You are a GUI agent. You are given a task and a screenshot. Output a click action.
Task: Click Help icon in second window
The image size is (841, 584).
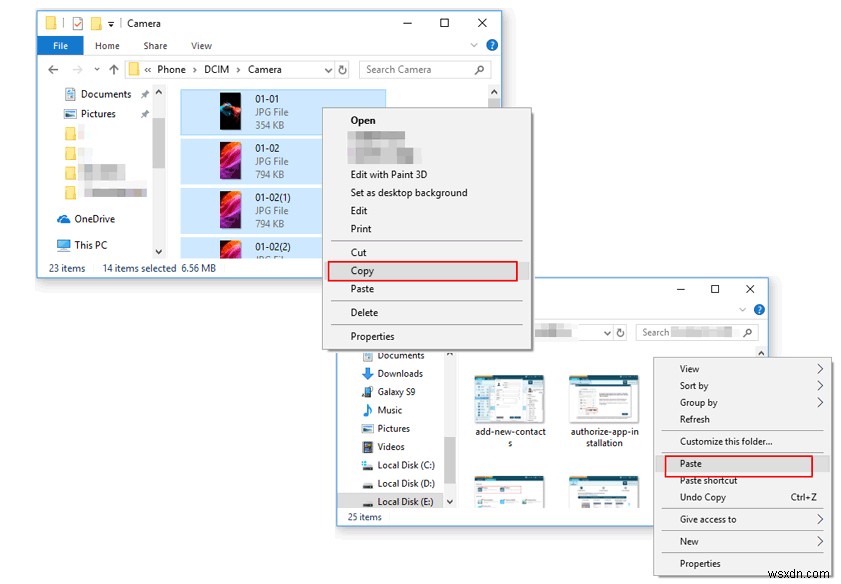point(758,309)
